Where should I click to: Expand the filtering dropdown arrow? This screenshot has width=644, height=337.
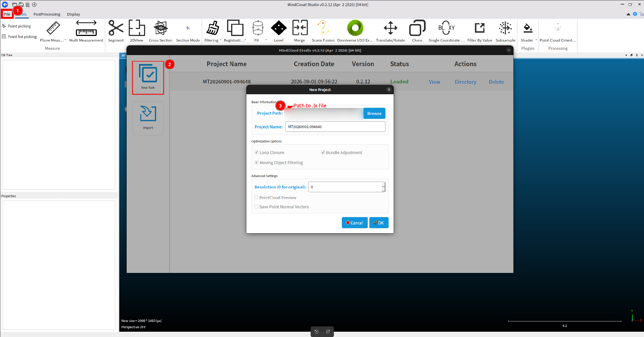click(x=220, y=40)
